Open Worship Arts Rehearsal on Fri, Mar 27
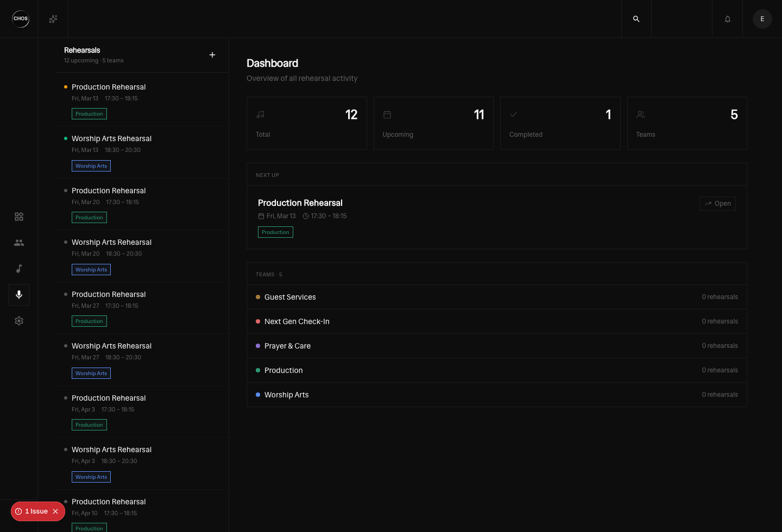The width and height of the screenshot is (782, 532). coord(142,360)
